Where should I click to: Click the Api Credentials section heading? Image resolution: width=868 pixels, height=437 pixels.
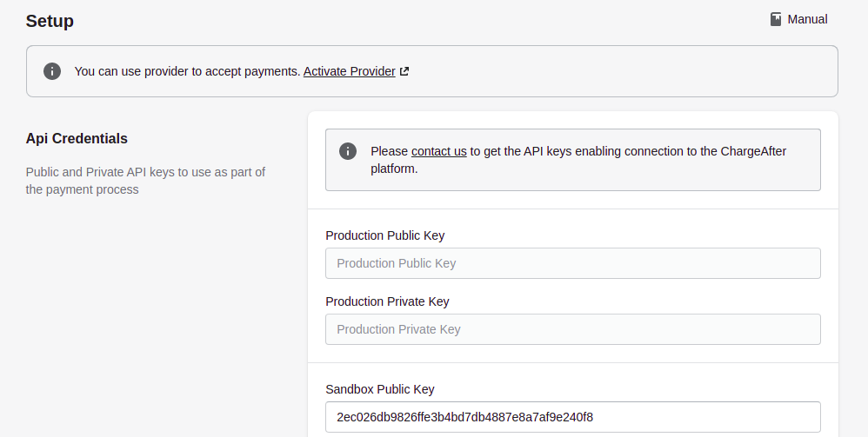(x=77, y=138)
